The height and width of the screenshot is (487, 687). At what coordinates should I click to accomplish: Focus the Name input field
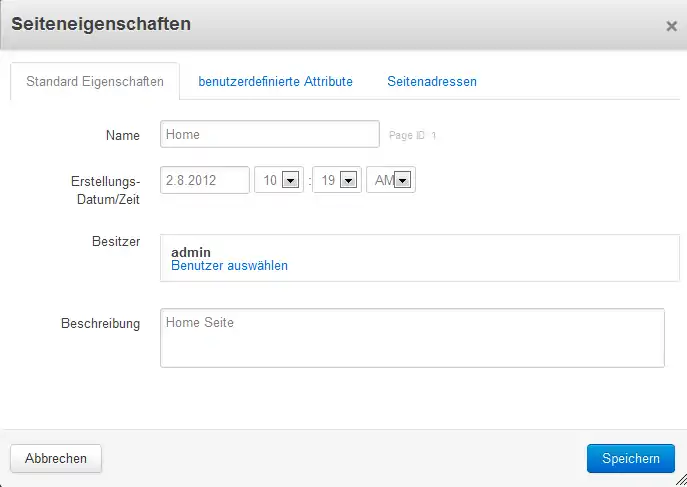(269, 134)
